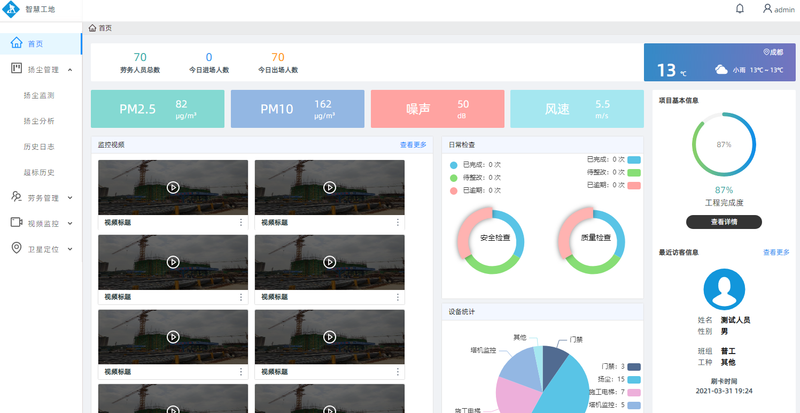Toggle 扬尘 legend swatch in 设备统计
Image resolution: width=800 pixels, height=413 pixels.
pos(634,379)
